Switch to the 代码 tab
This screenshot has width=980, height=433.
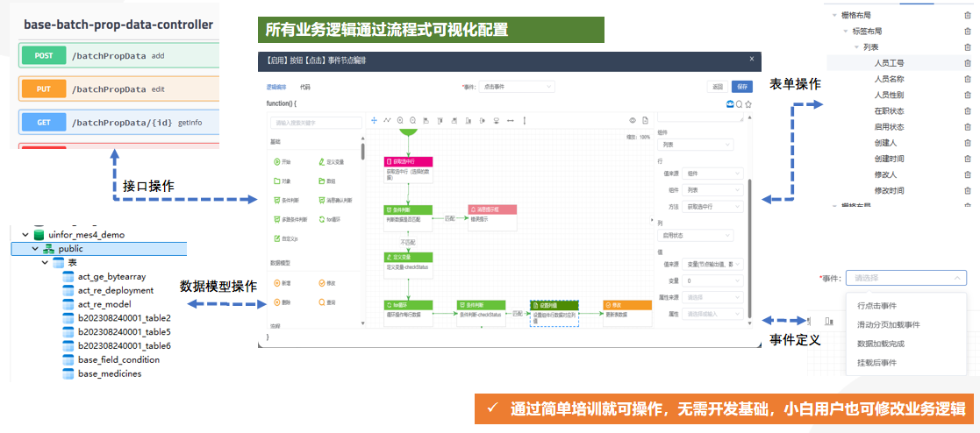(305, 87)
